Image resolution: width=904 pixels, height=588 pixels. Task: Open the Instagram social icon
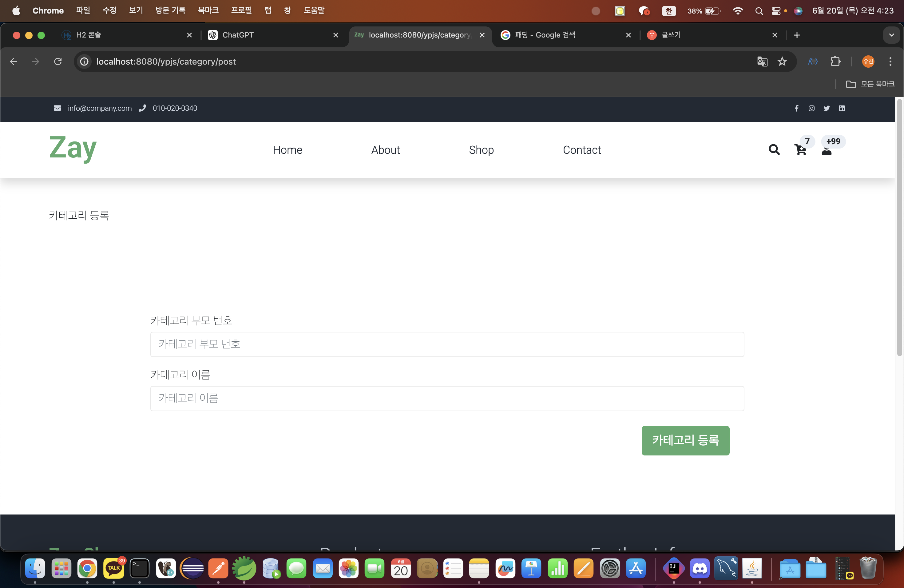click(x=812, y=108)
